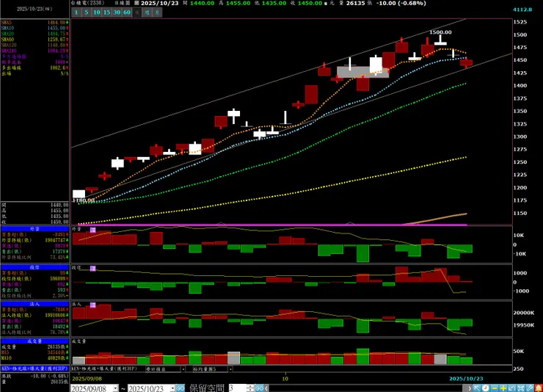The image size is (543, 392).
Task: Select the 投信 blue panel header
Action: pos(34,267)
